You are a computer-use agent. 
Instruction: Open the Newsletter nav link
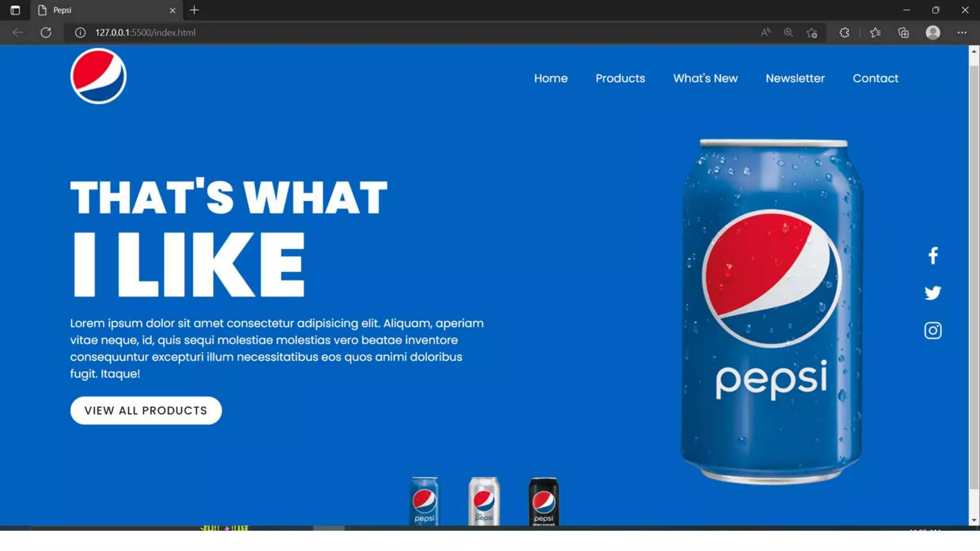(795, 78)
